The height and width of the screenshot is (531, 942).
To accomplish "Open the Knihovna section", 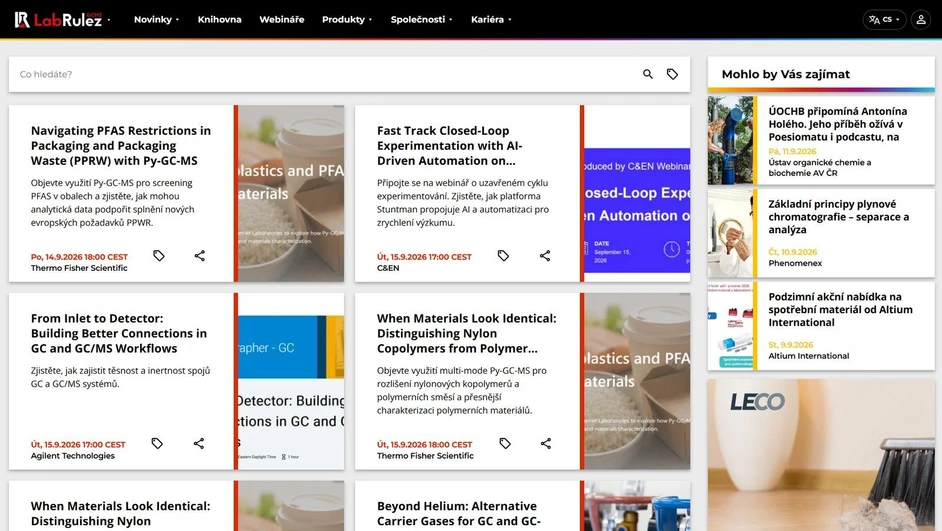I will click(x=219, y=19).
